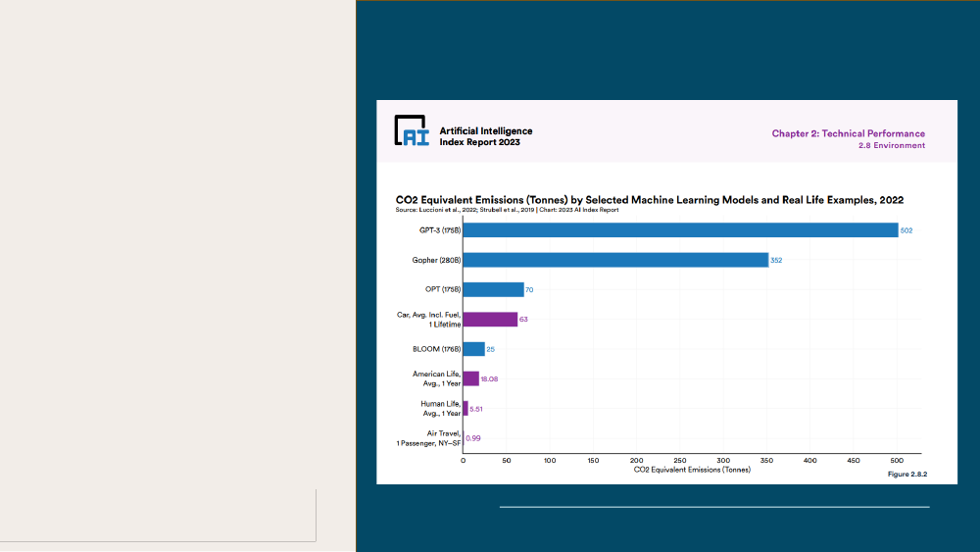
Task: Click the value label '18.08'
Action: 489,379
